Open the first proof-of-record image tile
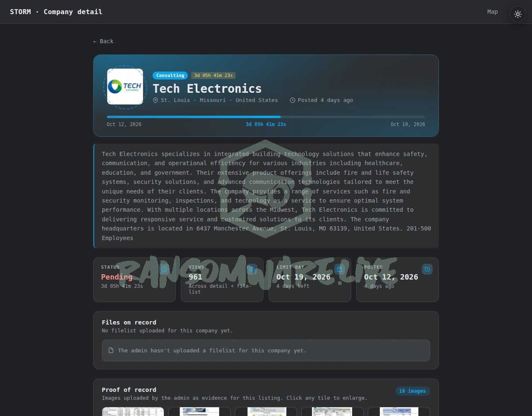The width and height of the screenshot is (532, 416). pyautogui.click(x=133, y=411)
